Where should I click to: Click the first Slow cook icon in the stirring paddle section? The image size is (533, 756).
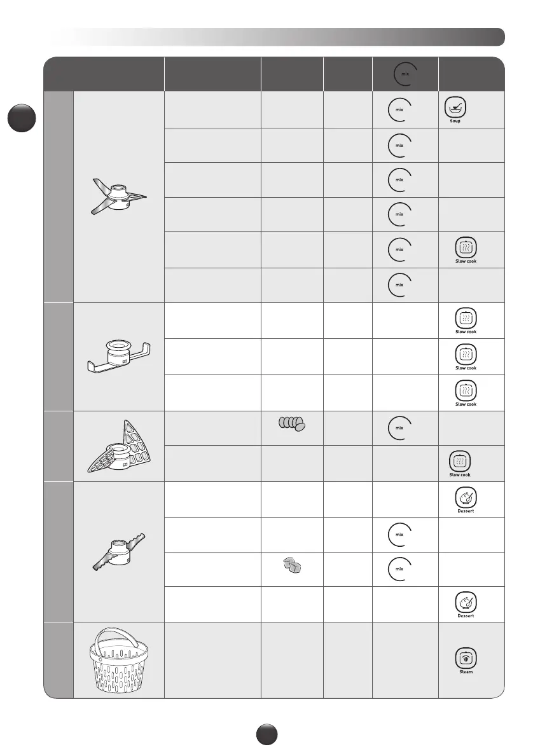[x=466, y=318]
